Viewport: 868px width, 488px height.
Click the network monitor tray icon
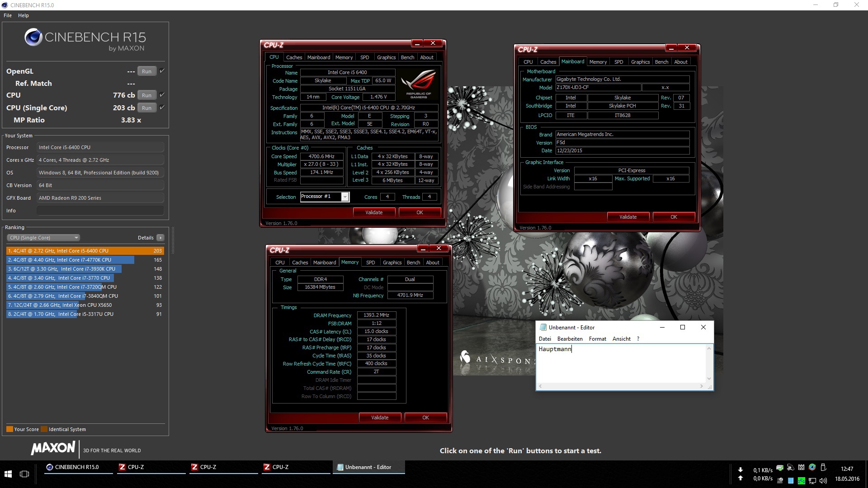click(812, 481)
